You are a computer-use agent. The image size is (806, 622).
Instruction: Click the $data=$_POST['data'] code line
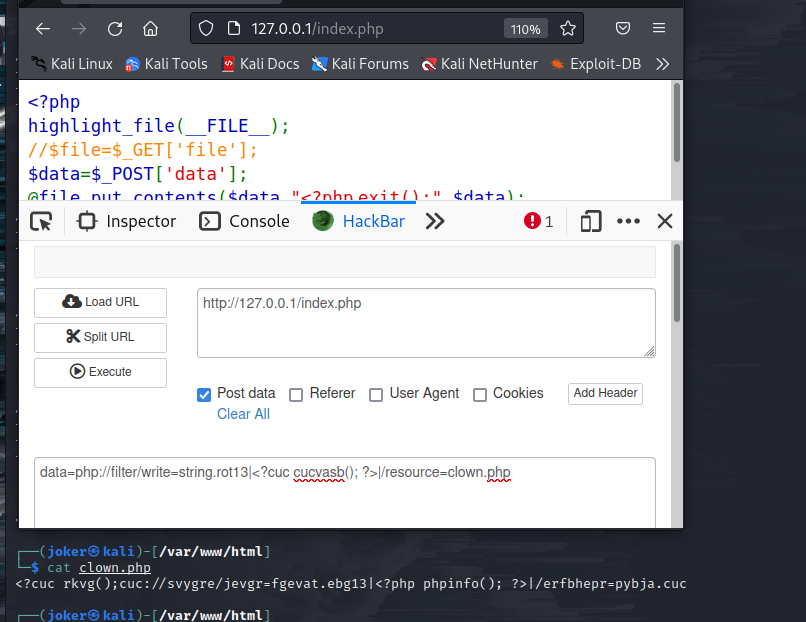click(137, 174)
